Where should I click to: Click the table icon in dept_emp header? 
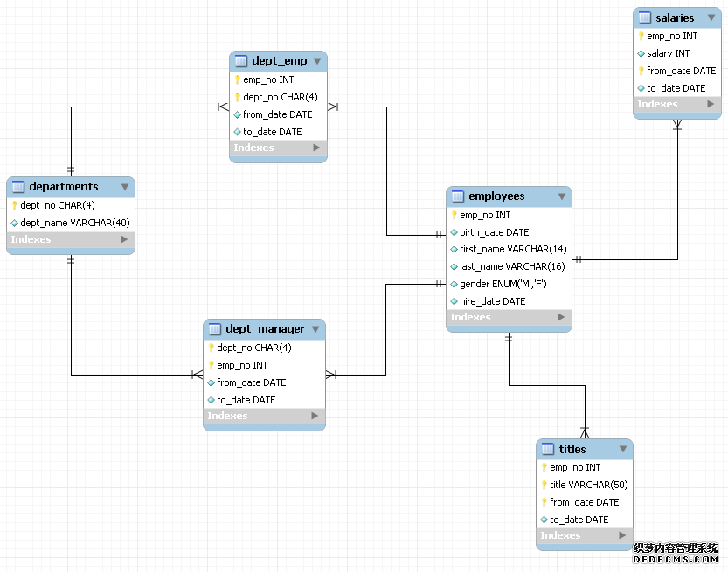[x=241, y=61]
